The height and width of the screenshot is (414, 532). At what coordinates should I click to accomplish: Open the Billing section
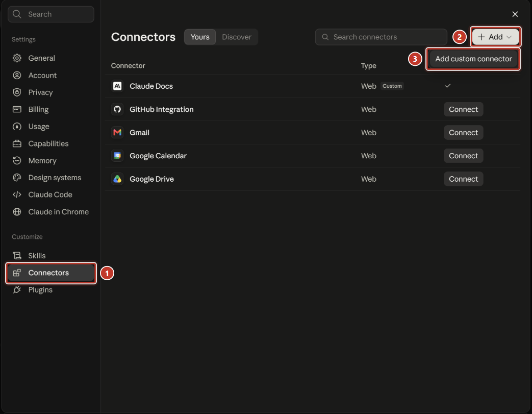(x=51, y=109)
